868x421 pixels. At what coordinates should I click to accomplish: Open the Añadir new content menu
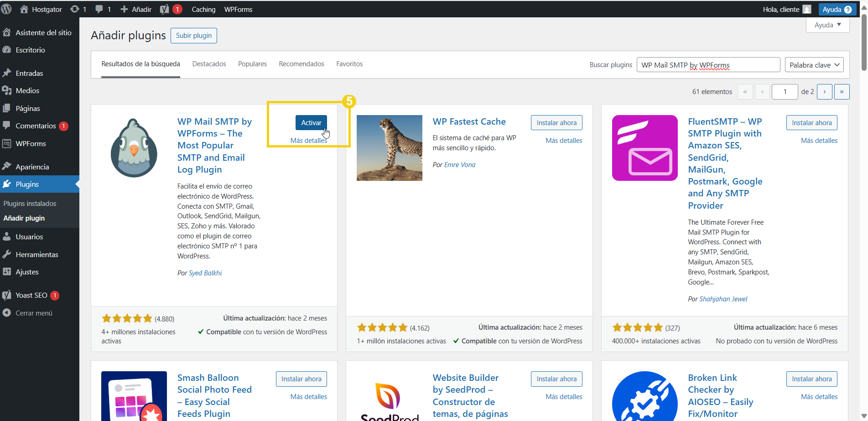click(x=136, y=9)
